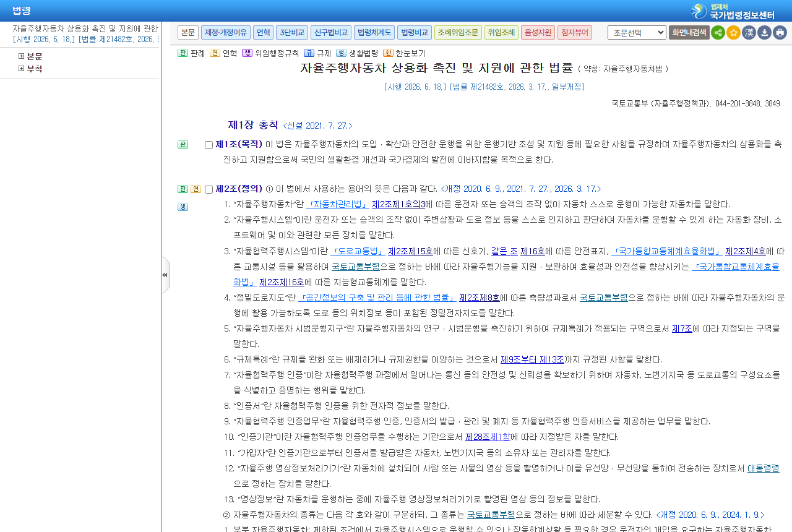The height and width of the screenshot is (532, 792).
Task: Click the 신설 2021. 7. 27. note
Action: (x=317, y=126)
